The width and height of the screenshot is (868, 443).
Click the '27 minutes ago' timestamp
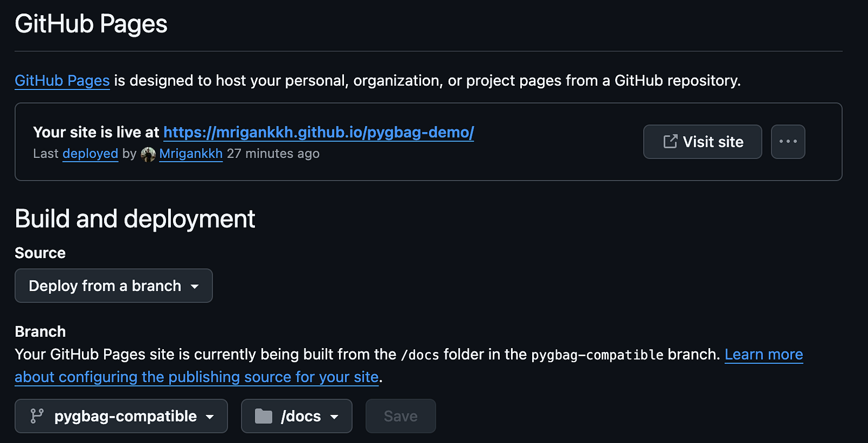pos(273,153)
